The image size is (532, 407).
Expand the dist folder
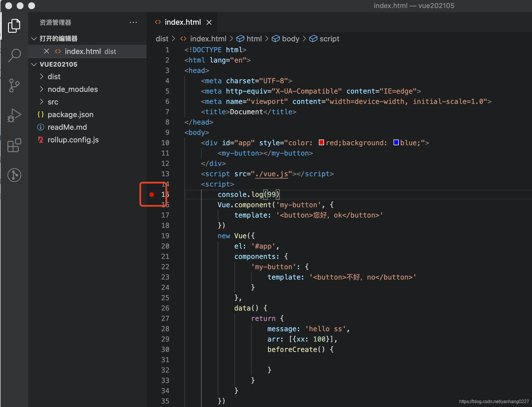pyautogui.click(x=54, y=77)
